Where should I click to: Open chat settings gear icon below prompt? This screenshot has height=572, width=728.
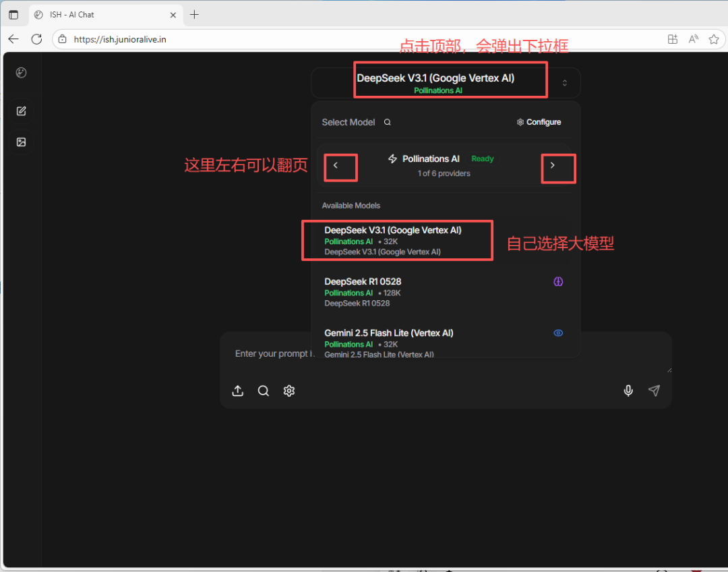pos(289,391)
